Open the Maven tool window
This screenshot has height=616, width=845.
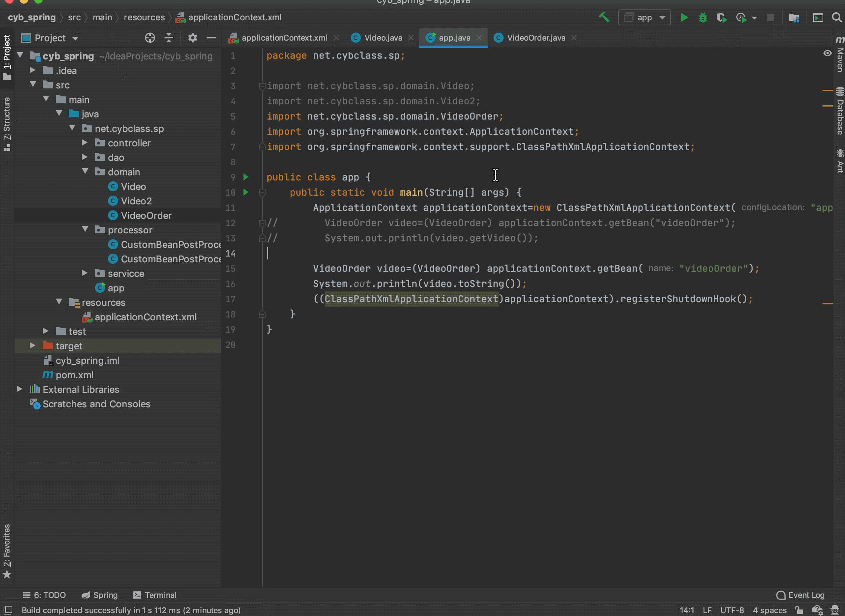(840, 54)
